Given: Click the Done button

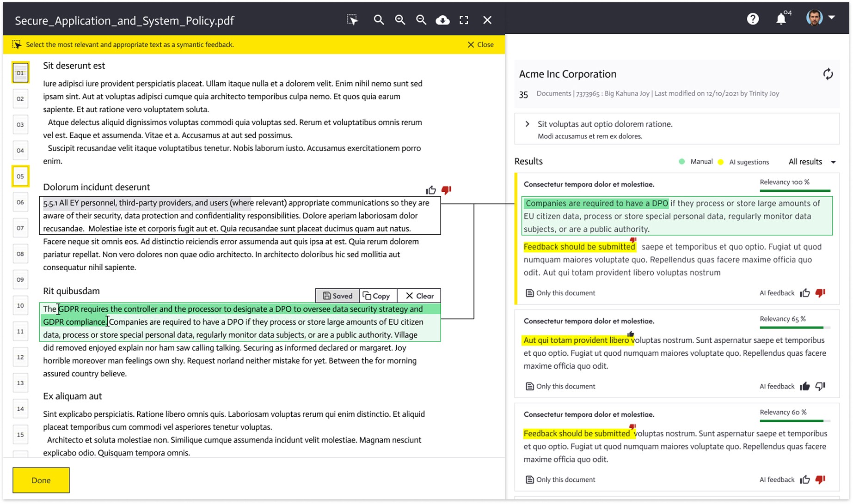Looking at the screenshot, I should pyautogui.click(x=41, y=480).
